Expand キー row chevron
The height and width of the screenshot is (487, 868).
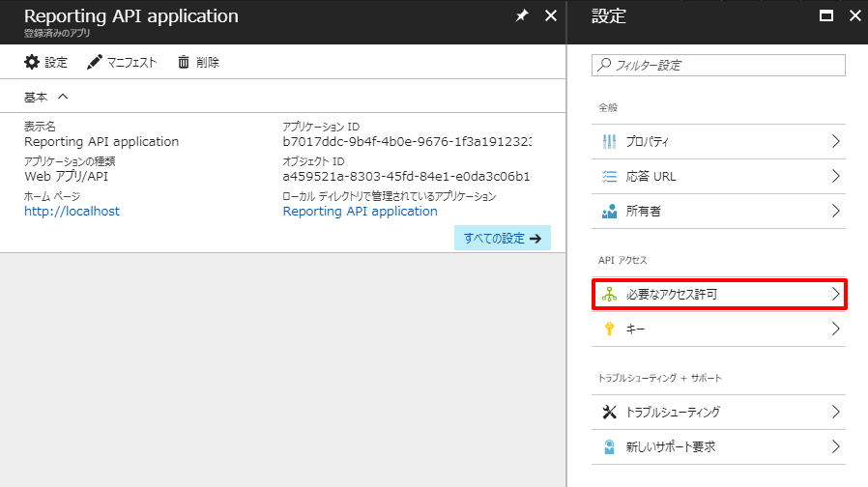click(x=836, y=329)
